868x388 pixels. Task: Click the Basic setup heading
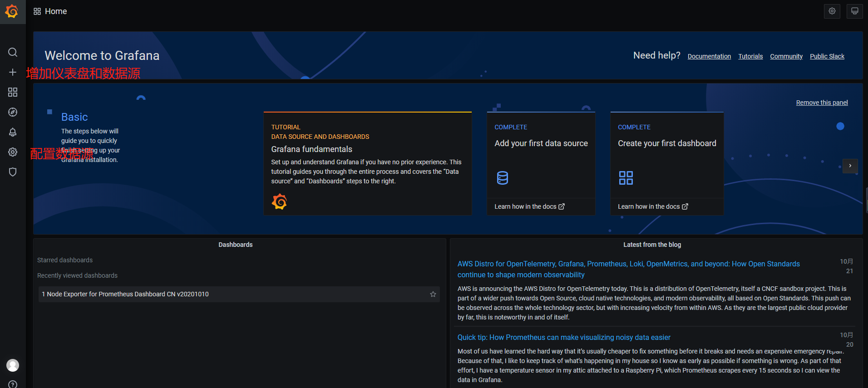[74, 117]
